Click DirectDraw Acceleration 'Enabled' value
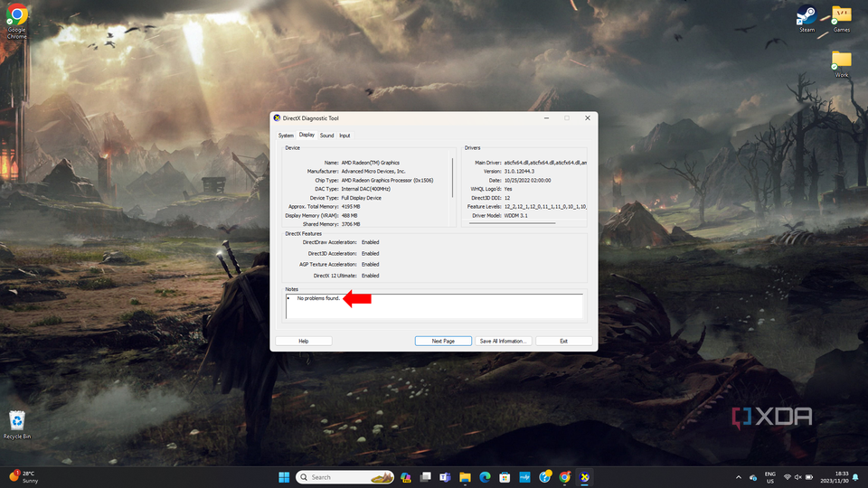868x488 pixels. tap(371, 242)
